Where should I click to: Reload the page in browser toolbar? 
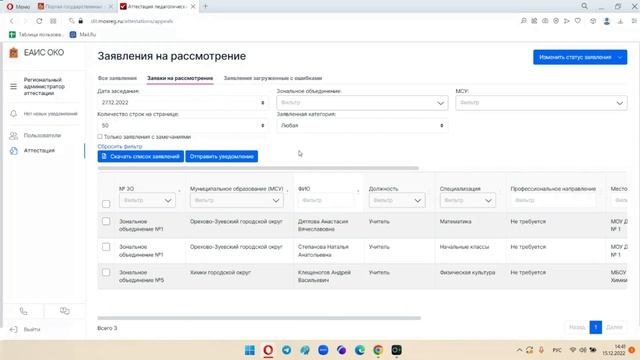[x=39, y=21]
